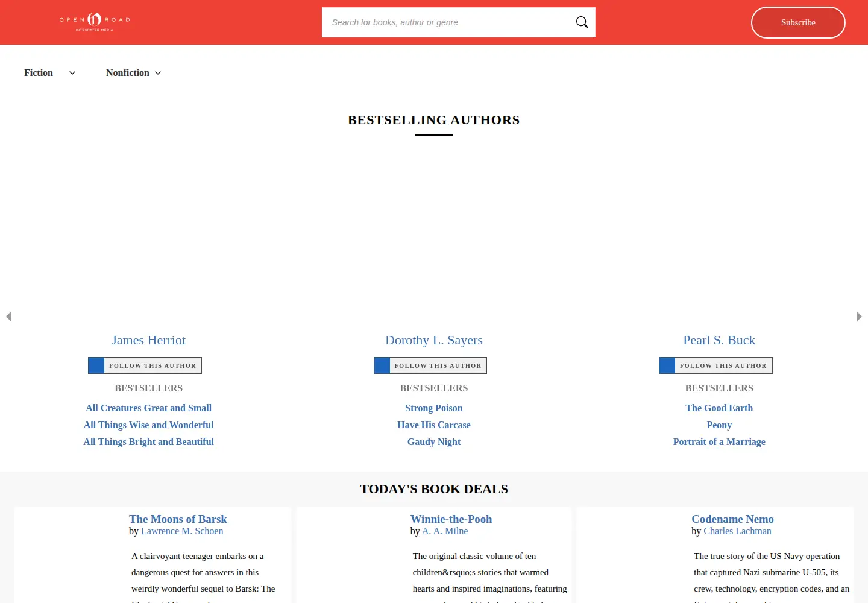Open All Things Bright and Beautiful
Screen dimensions: 868x603
149,442
